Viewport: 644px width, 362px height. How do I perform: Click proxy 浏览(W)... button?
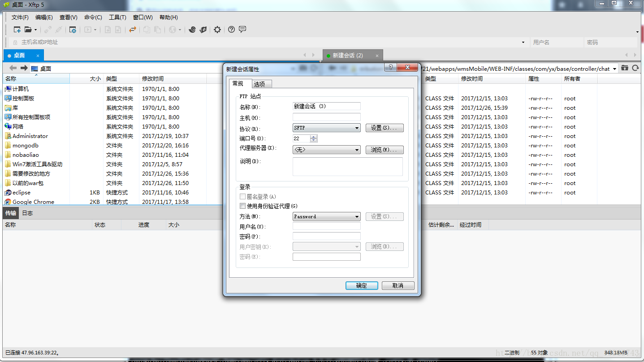click(x=385, y=150)
